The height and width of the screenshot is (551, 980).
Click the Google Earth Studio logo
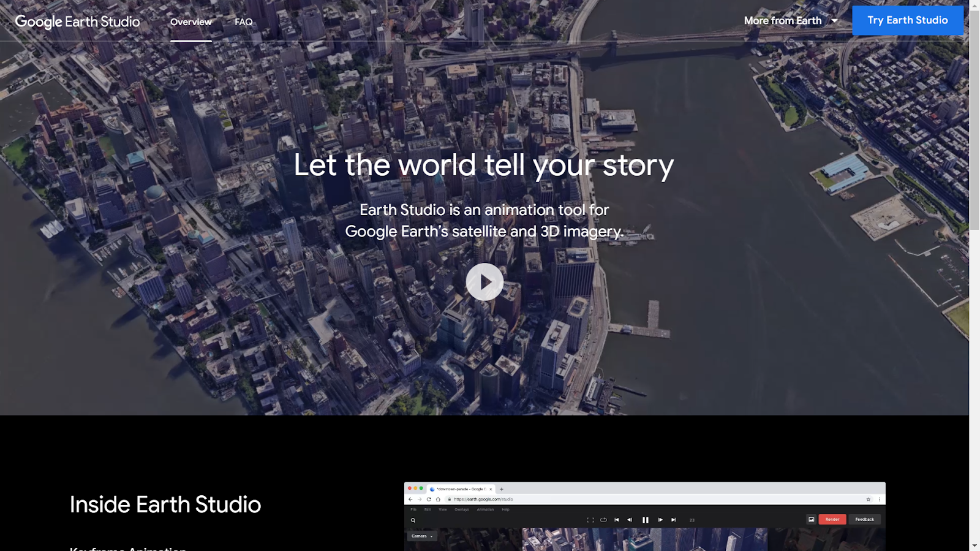pos(78,21)
